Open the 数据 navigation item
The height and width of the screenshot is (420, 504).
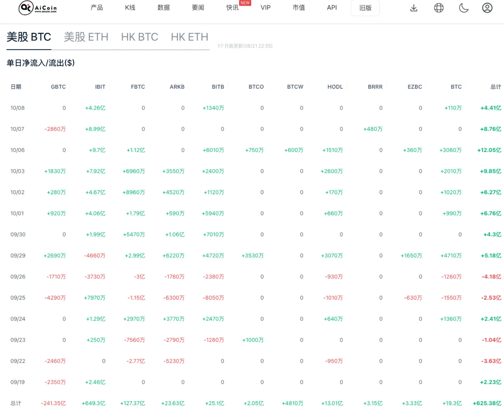(x=163, y=8)
